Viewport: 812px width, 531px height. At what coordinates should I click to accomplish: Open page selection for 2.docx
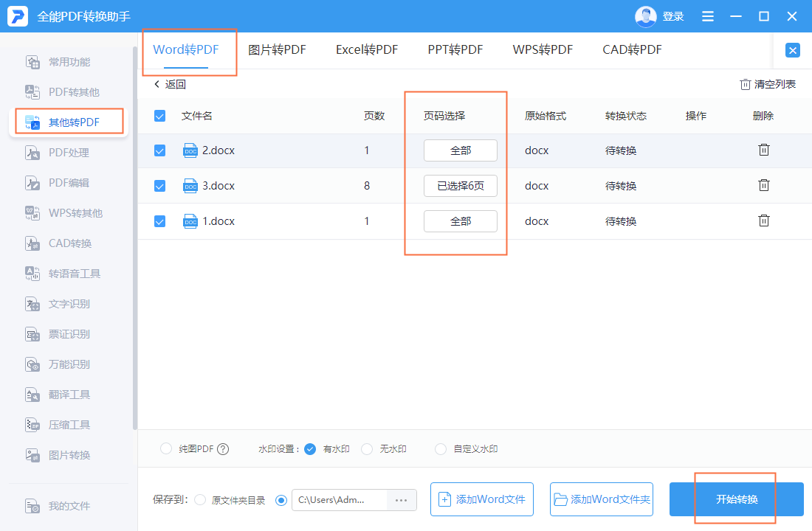pyautogui.click(x=460, y=150)
